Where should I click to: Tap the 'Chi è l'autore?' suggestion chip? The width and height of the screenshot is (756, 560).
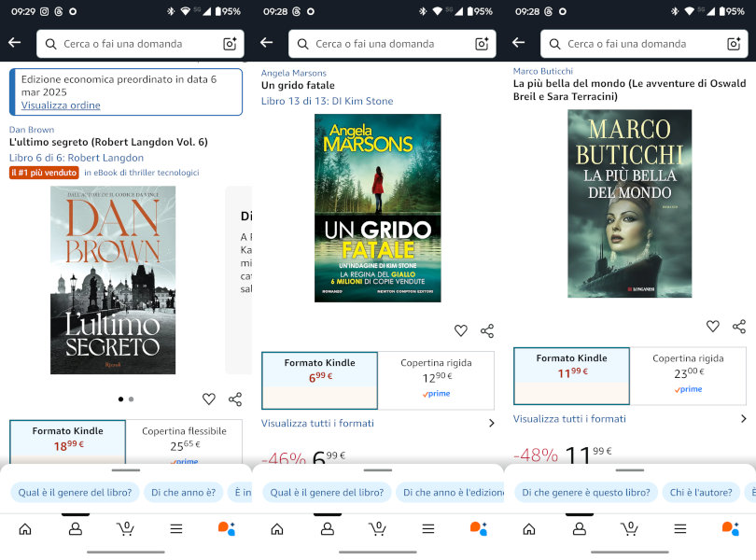click(701, 493)
